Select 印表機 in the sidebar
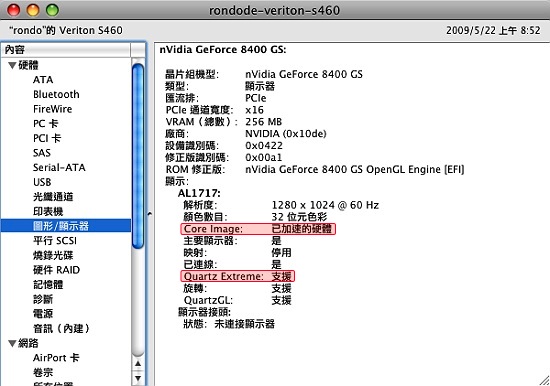The image size is (550, 386). (48, 212)
